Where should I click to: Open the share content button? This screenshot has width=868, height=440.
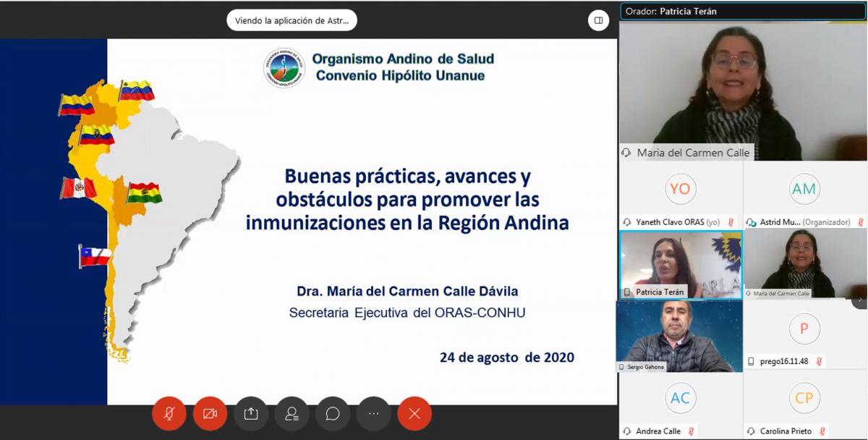(251, 413)
